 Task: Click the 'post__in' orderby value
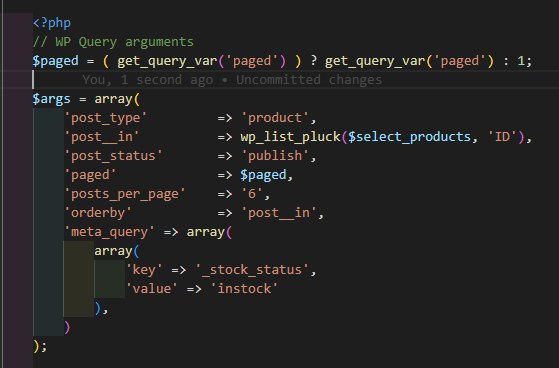click(x=279, y=213)
